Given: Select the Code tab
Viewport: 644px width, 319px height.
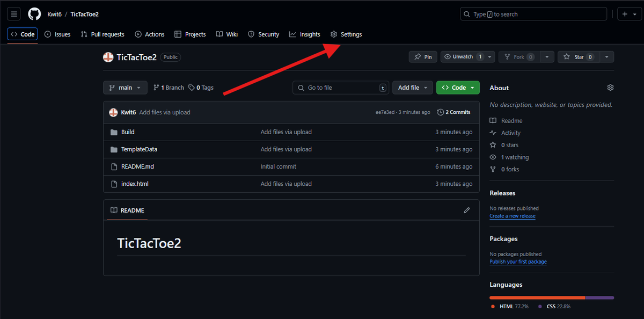Looking at the screenshot, I should 23,34.
